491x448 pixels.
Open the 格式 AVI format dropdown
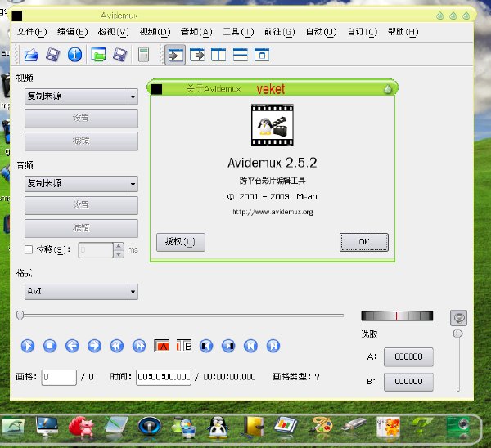pos(81,292)
